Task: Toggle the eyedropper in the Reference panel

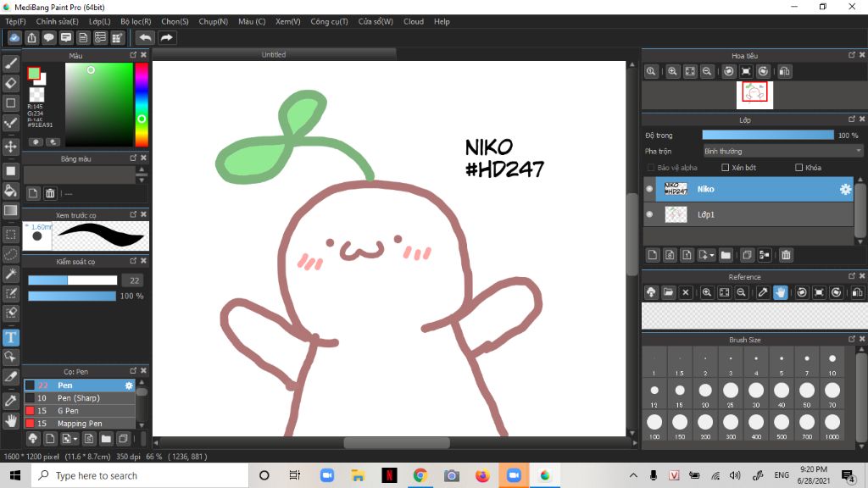Action: pos(763,292)
